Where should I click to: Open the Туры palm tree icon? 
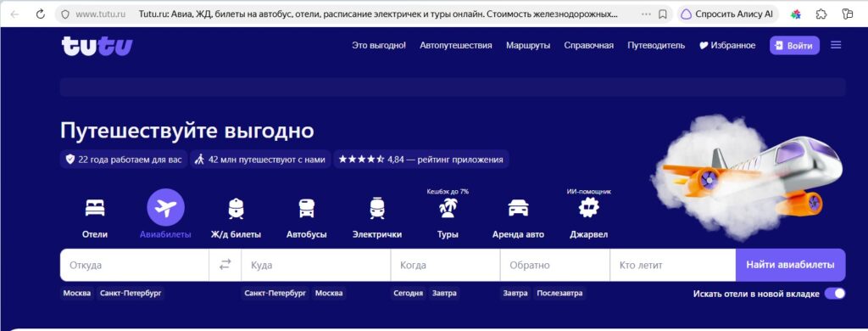coord(448,208)
